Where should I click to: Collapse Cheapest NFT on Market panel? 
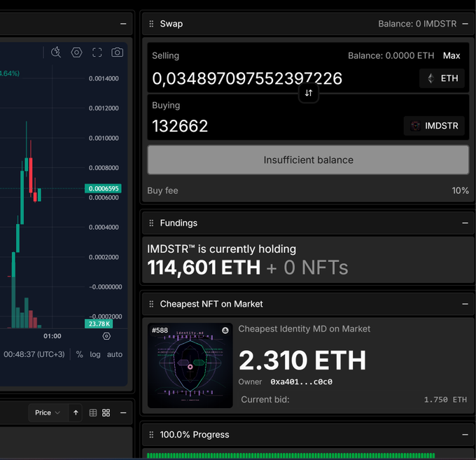[x=465, y=304]
